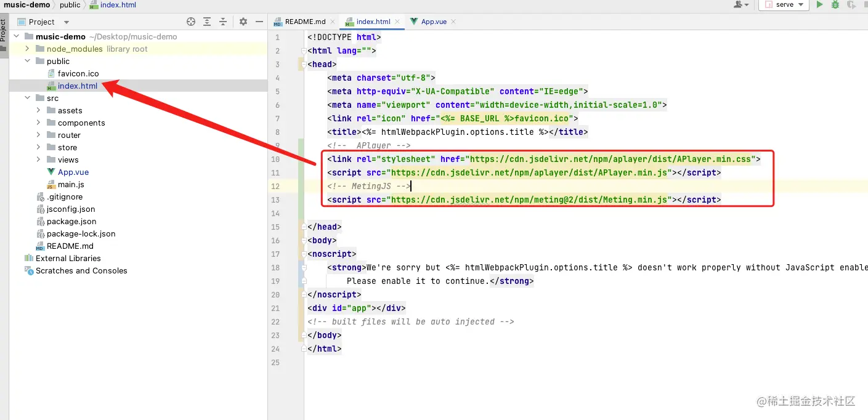Click the APlayer.min.js script URL

coord(530,172)
